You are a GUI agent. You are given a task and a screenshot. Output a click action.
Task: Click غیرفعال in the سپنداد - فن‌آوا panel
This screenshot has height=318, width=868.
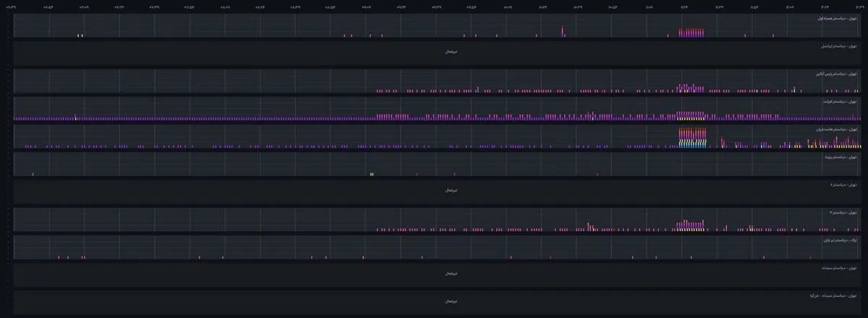451,301
